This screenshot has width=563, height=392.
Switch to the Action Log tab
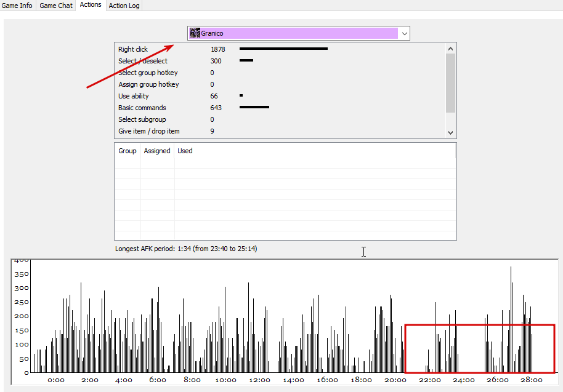[124, 6]
